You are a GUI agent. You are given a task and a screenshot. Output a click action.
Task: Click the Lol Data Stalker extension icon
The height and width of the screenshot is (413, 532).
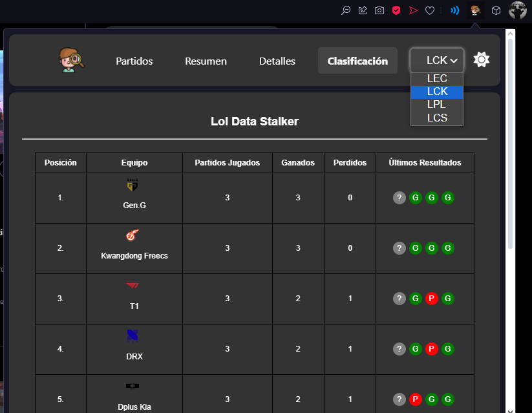point(475,10)
